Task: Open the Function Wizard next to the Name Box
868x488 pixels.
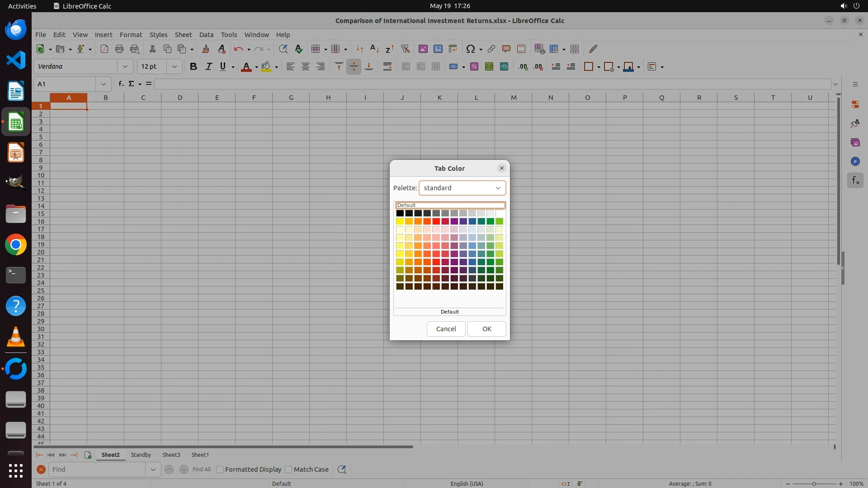Action: (121, 84)
